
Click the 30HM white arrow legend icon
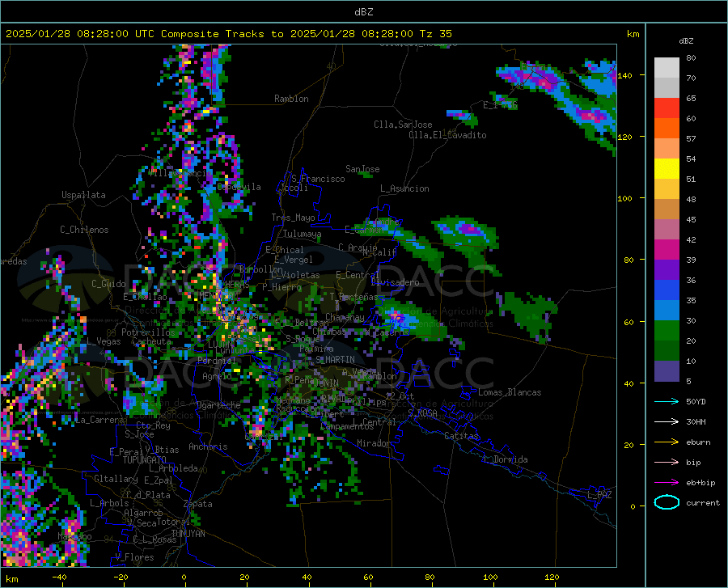click(x=667, y=422)
